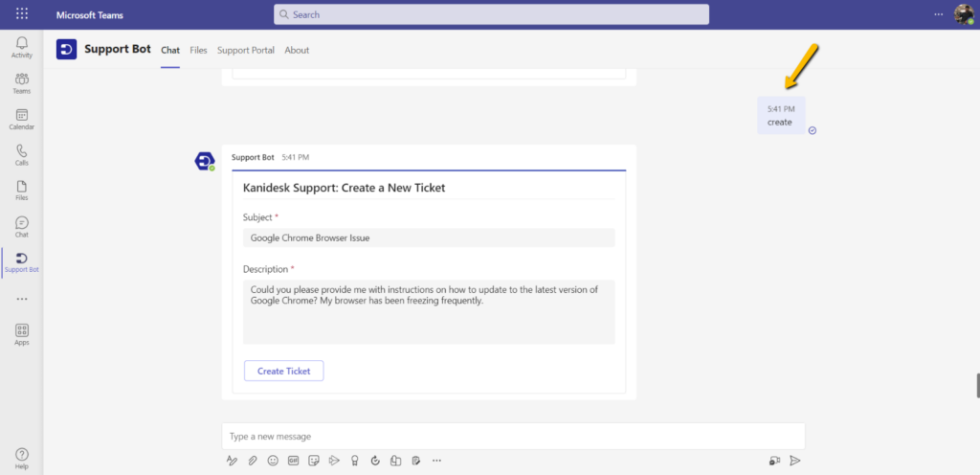Click the Description text area
This screenshot has height=475, width=980.
click(429, 312)
